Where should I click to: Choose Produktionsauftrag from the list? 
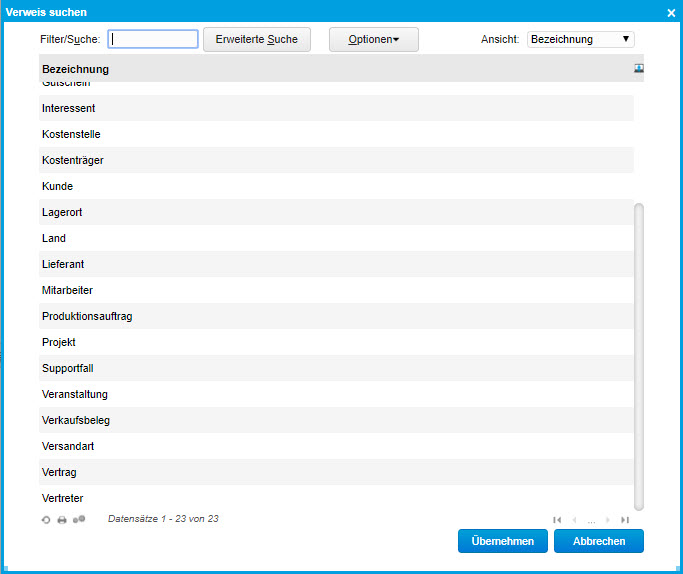coord(87,316)
